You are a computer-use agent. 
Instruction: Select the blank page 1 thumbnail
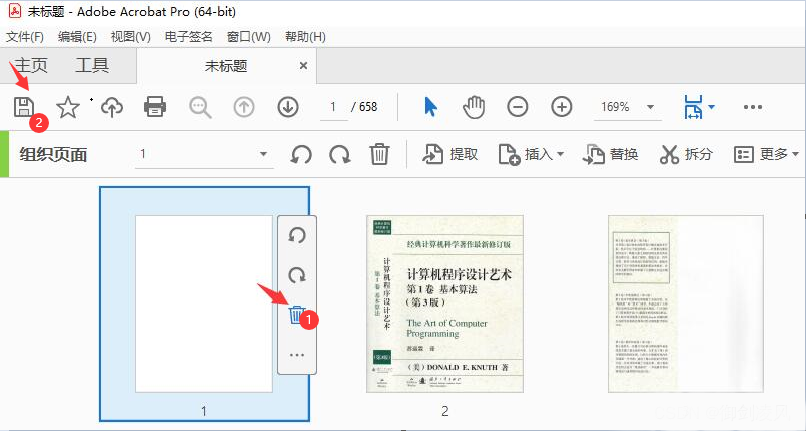[x=204, y=304]
